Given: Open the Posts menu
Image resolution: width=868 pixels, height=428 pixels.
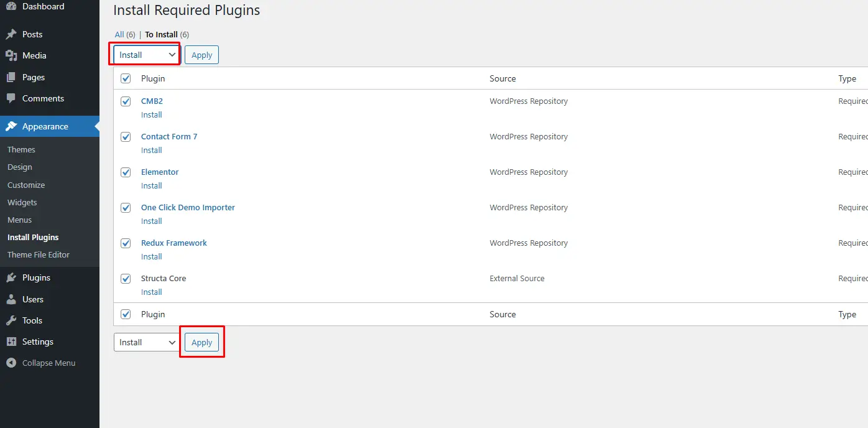Looking at the screenshot, I should pyautogui.click(x=32, y=34).
